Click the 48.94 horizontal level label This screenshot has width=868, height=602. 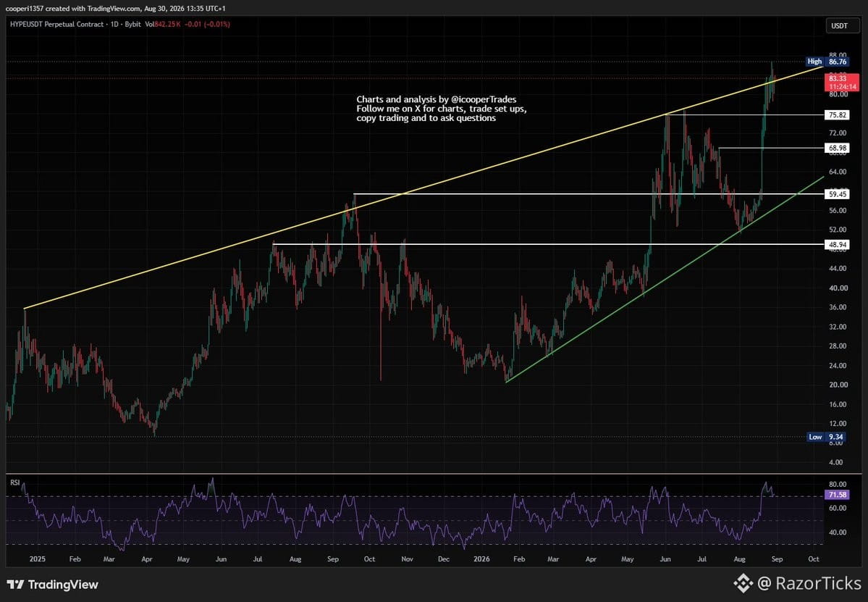836,244
